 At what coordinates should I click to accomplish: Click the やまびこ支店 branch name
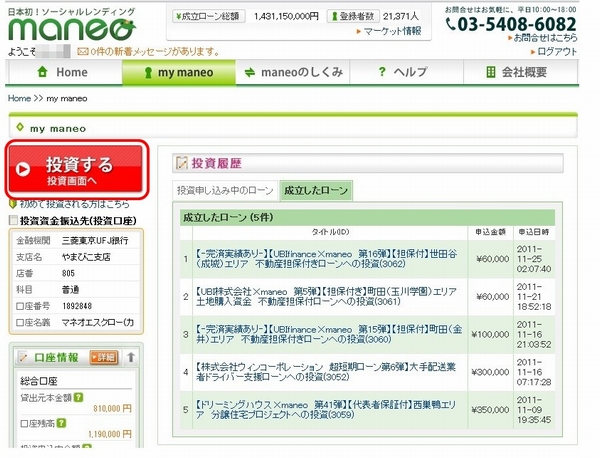click(x=86, y=257)
